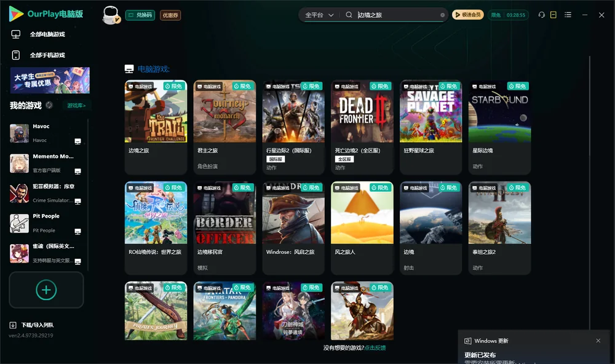Viewport: 615px width, 364px height.
Task: Open the 边境之旅 The Trail game card
Action: [x=156, y=127]
